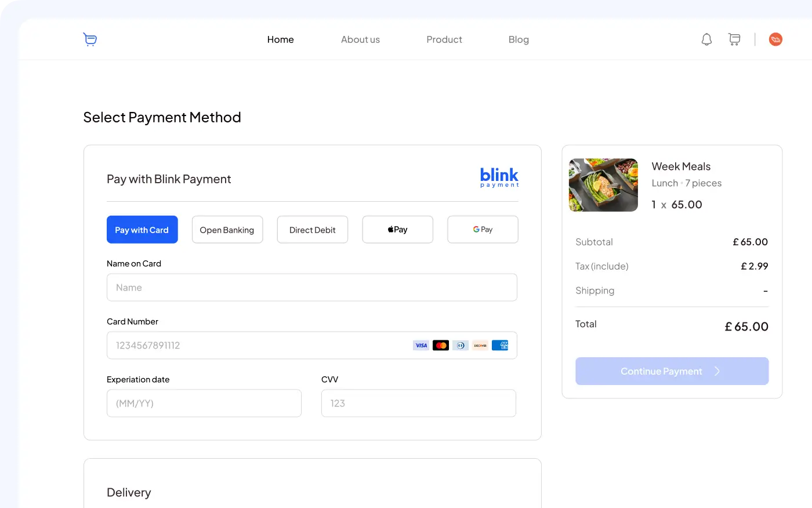Screen dimensions: 812x508
Task: Choose the Open Banking method
Action: click(x=227, y=230)
